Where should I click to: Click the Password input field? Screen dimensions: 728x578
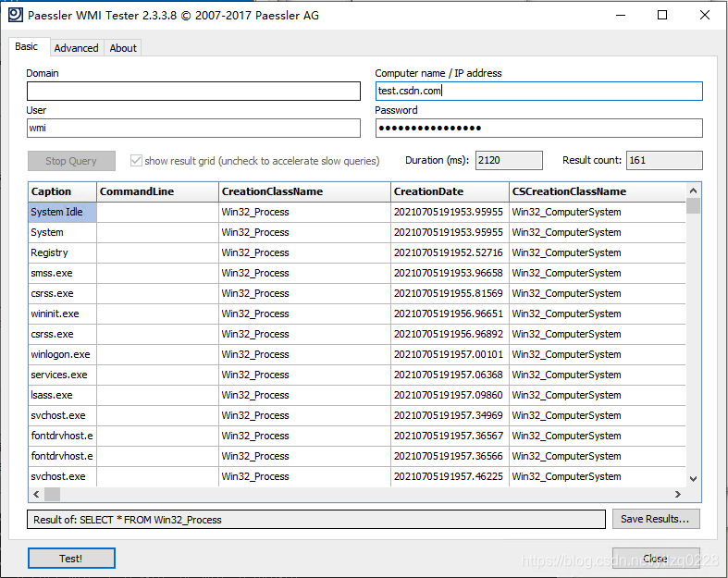[x=538, y=129]
